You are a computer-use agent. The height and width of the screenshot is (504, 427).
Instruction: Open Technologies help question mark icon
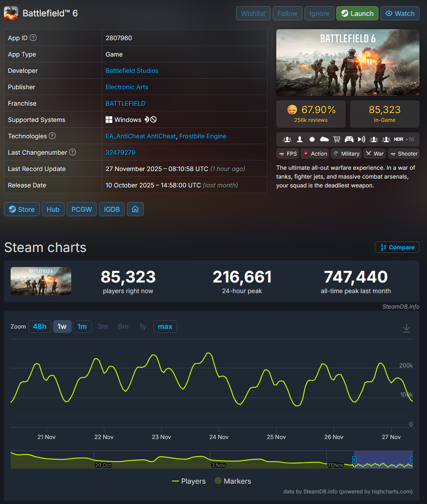52,136
